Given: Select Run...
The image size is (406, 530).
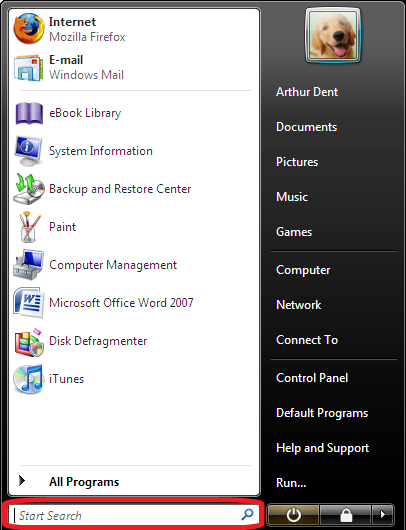Looking at the screenshot, I should 291,483.
